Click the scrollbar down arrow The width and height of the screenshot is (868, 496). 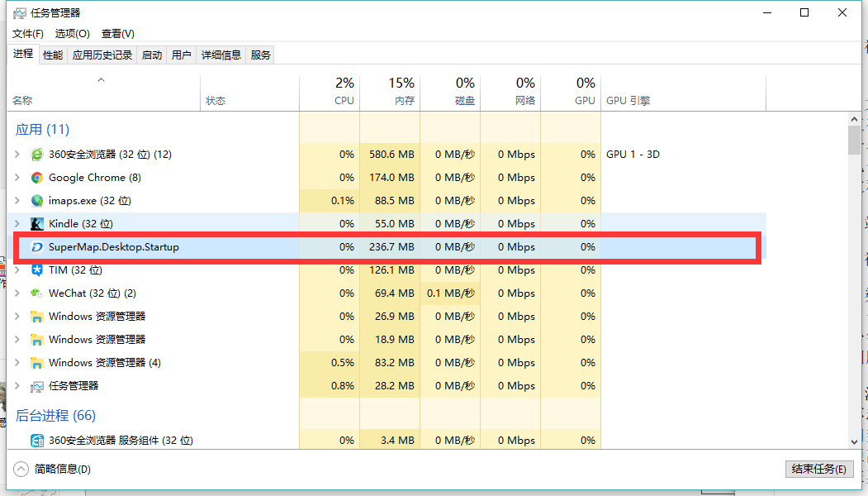tap(854, 442)
